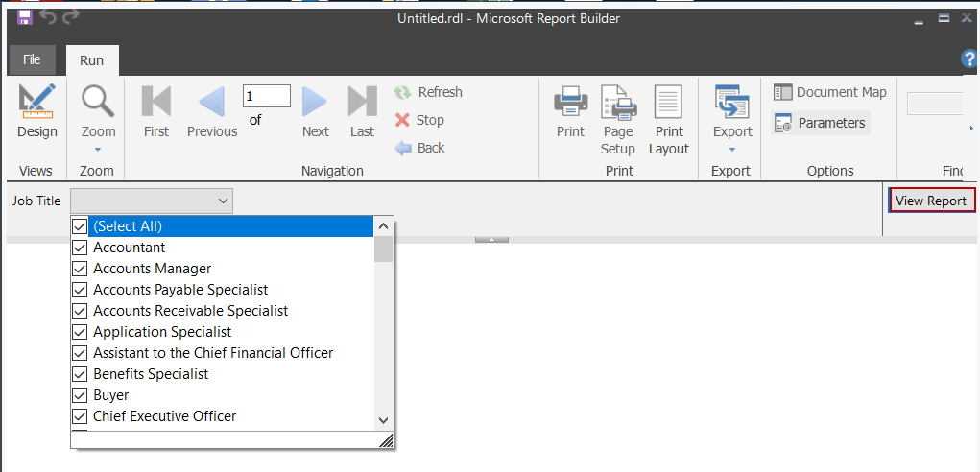Go to the Previous page

click(x=212, y=111)
